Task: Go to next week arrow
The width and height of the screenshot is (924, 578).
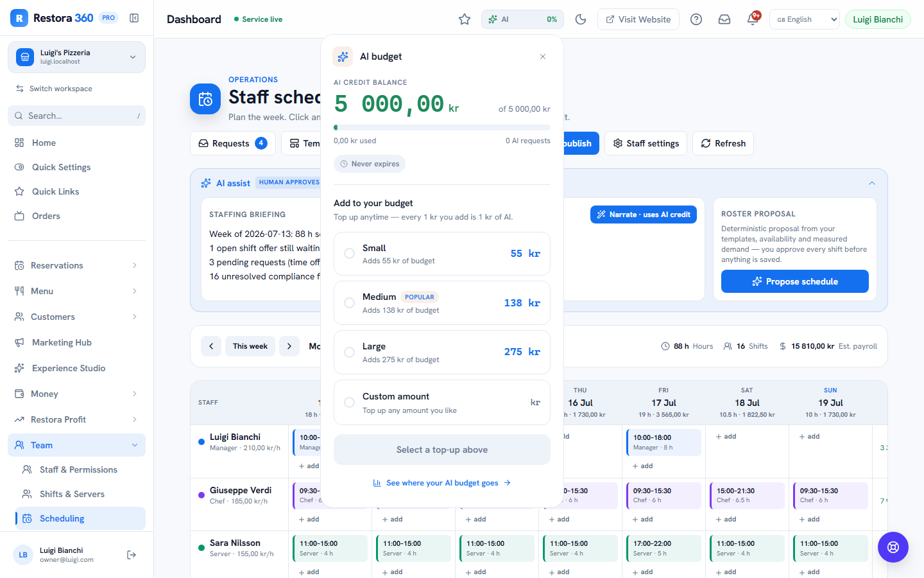Action: [289, 346]
